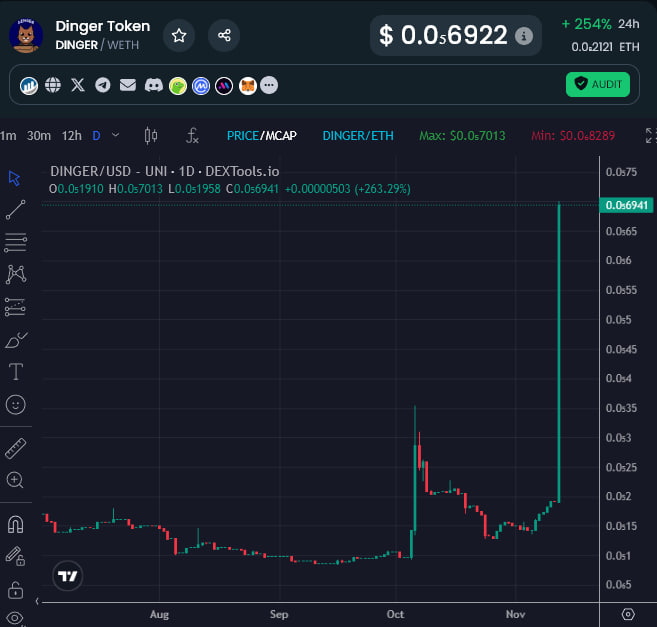
Task: Open chart settings gear icon
Action: point(628,614)
